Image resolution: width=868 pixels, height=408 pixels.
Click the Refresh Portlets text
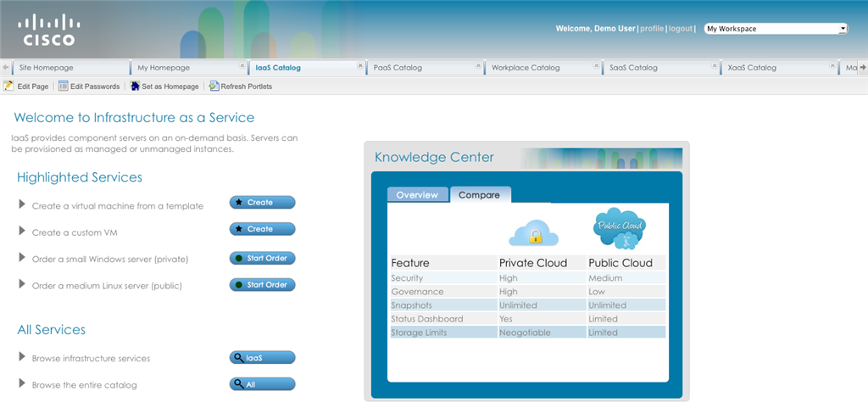coord(247,87)
